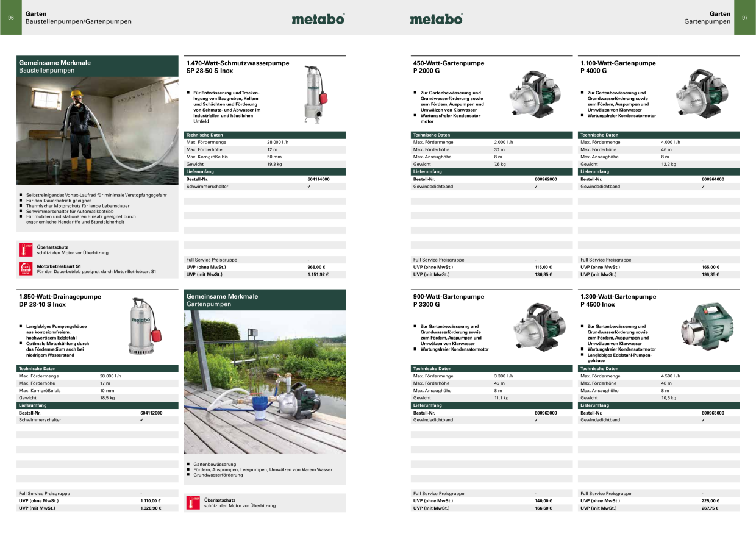Click the 1.300-Watt-Gartenpumpe P 4500 Inox title
756x534 pixels.
(x=618, y=301)
